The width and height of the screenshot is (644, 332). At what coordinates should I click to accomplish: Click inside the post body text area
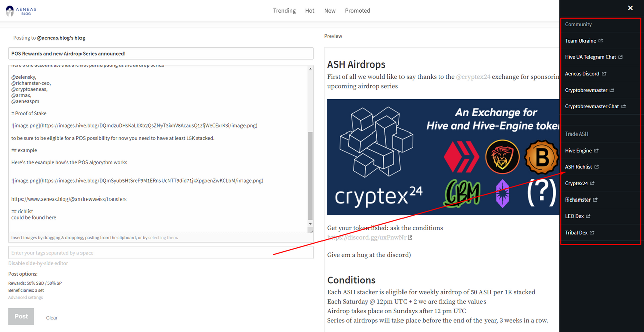point(157,149)
